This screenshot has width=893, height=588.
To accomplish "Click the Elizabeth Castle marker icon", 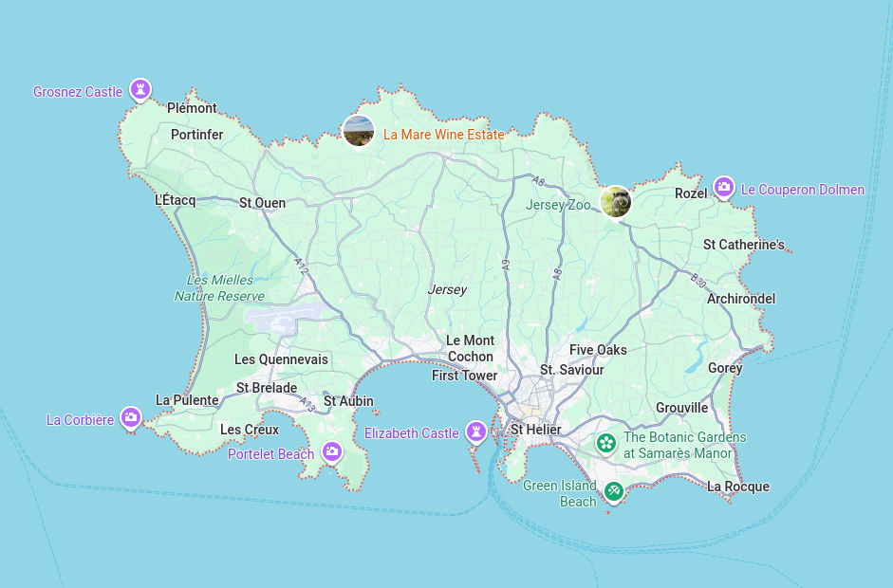I will click(476, 432).
